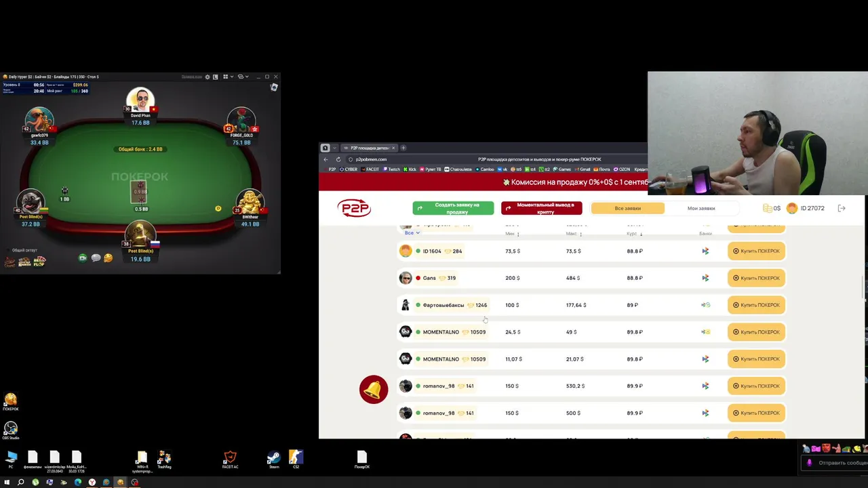The height and width of the screenshot is (488, 868).
Task: Open the FACEIT bookmark
Action: click(x=370, y=169)
